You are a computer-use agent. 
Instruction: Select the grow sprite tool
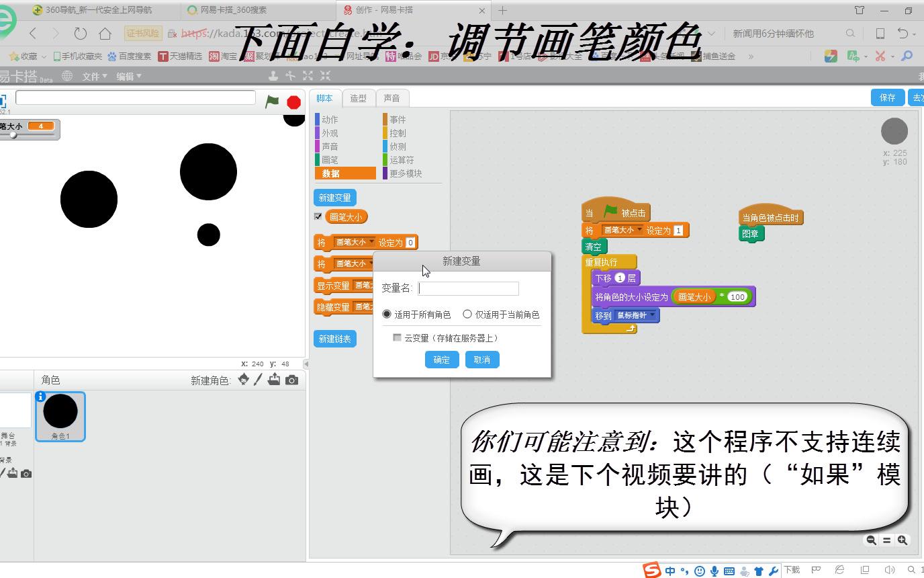[308, 76]
